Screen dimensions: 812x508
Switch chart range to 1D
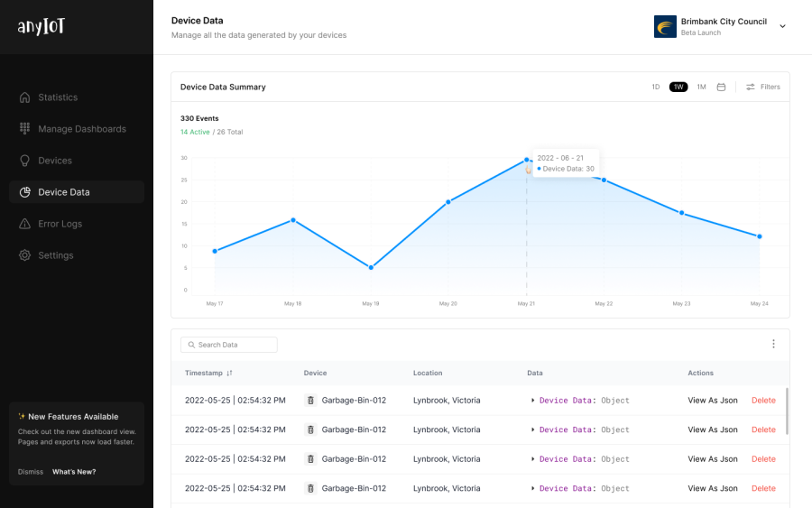tap(656, 87)
